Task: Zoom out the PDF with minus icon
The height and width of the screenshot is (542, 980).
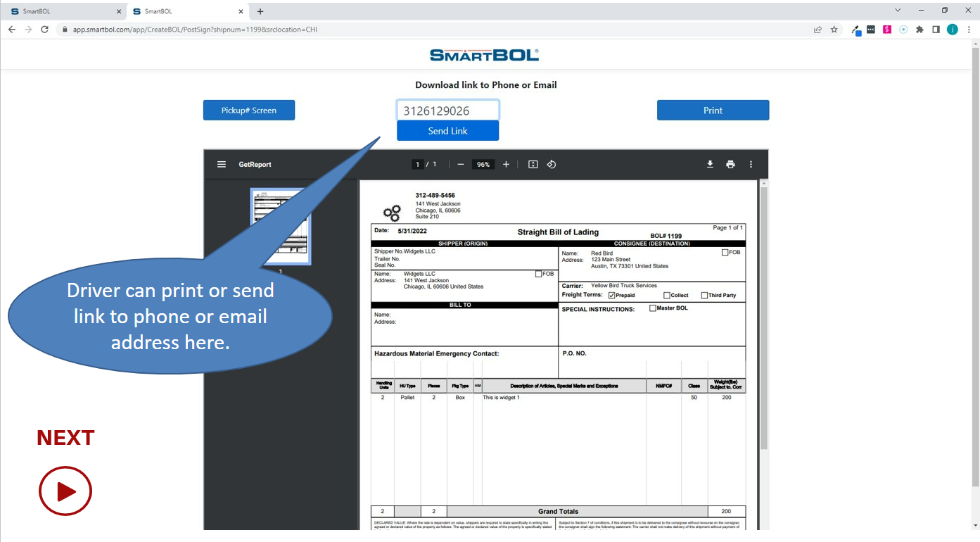Action: tap(461, 164)
